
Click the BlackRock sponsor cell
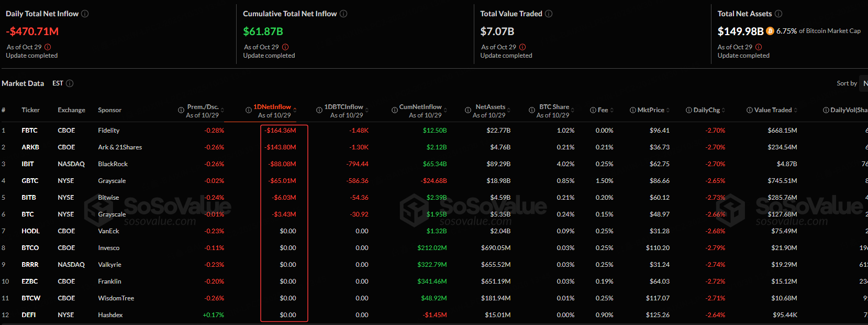[113, 164]
